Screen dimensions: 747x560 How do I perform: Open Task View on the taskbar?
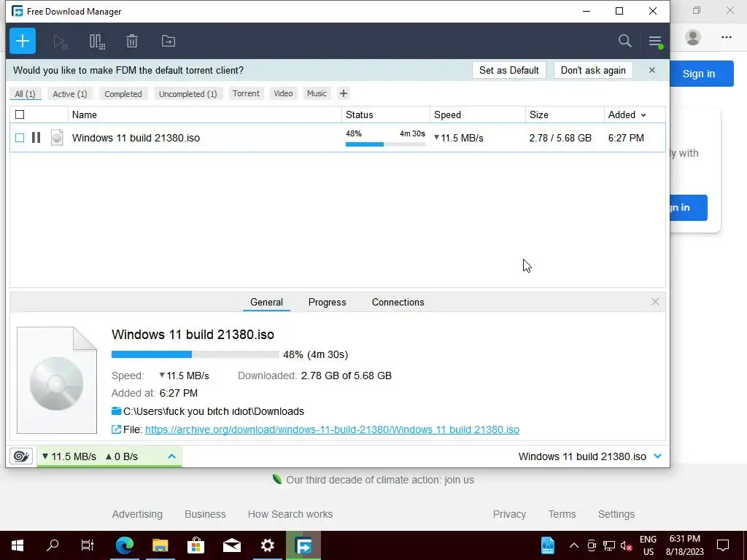(88, 545)
